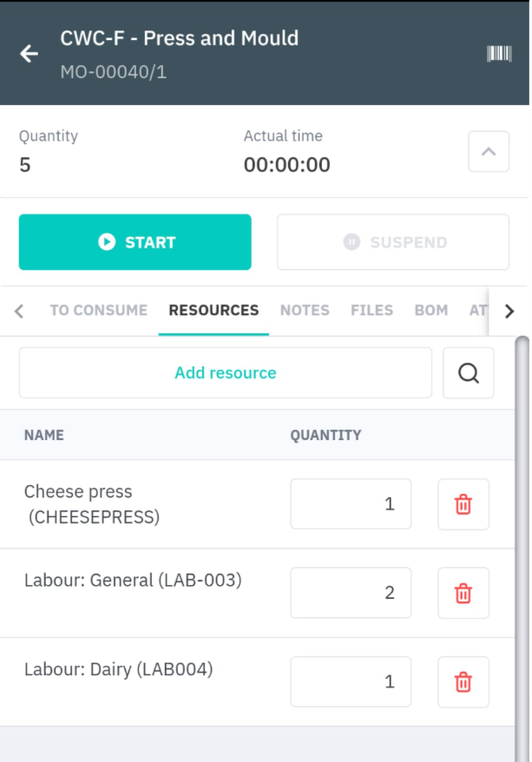
Task: Delete the Cheese press resource
Action: (463, 504)
